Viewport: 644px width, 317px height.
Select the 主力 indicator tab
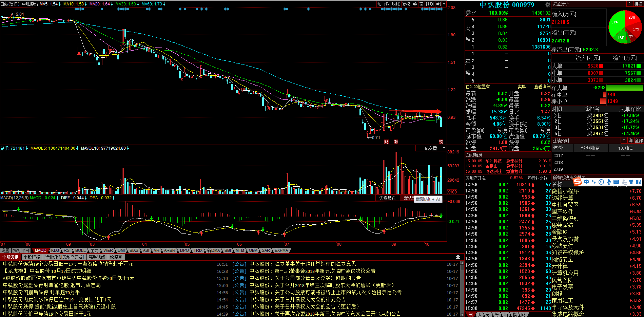(x=94, y=250)
